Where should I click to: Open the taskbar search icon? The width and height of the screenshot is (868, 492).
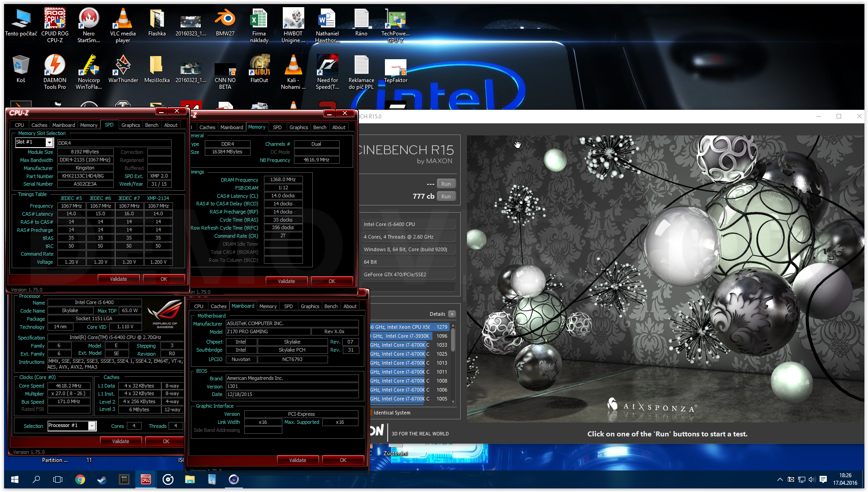pyautogui.click(x=36, y=479)
